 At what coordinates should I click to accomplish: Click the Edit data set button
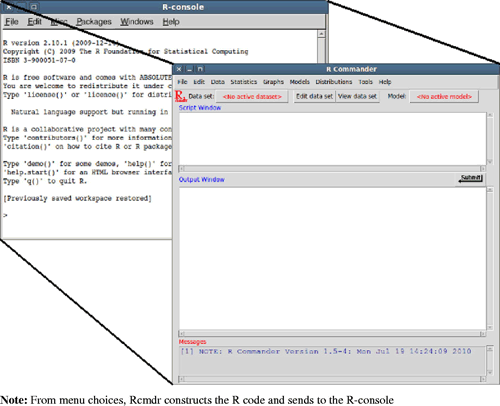click(314, 96)
